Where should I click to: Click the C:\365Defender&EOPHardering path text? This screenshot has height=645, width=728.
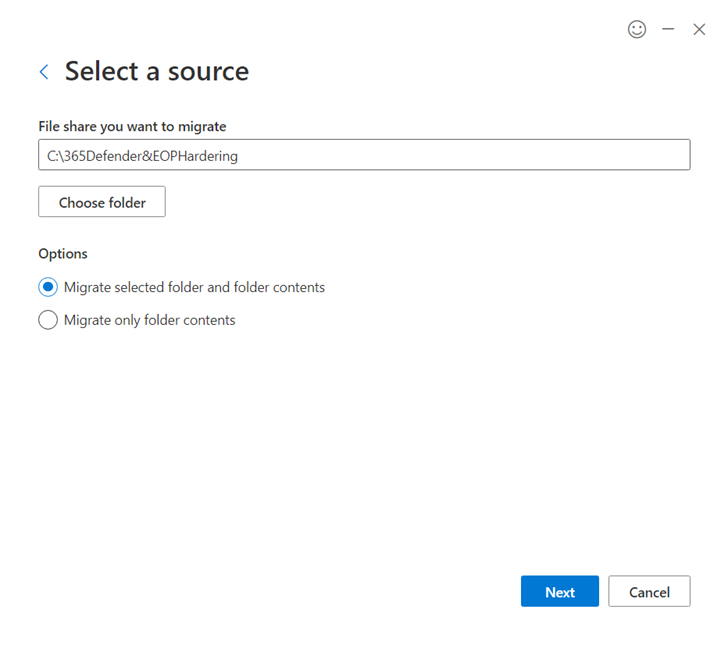coord(142,156)
